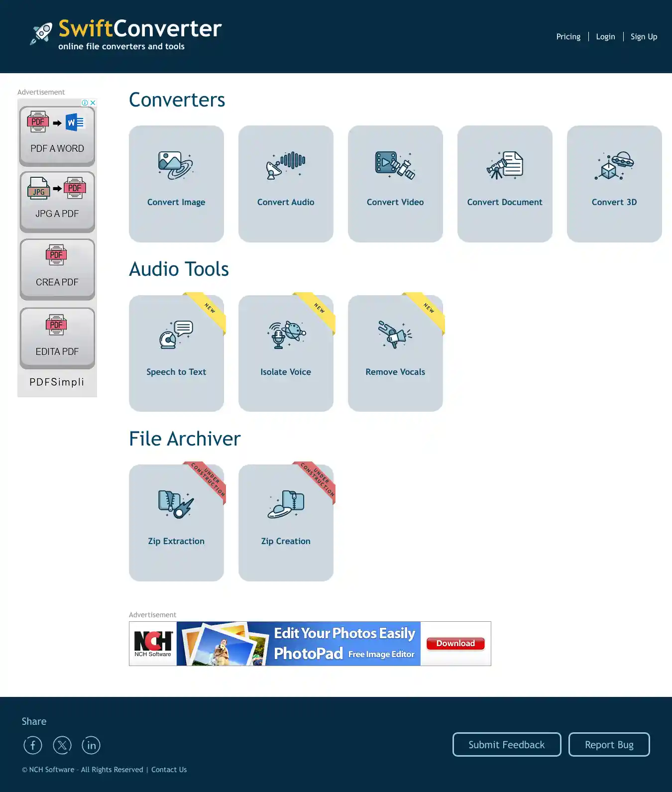672x792 pixels.
Task: Click the Sign Up link
Action: pyautogui.click(x=644, y=37)
